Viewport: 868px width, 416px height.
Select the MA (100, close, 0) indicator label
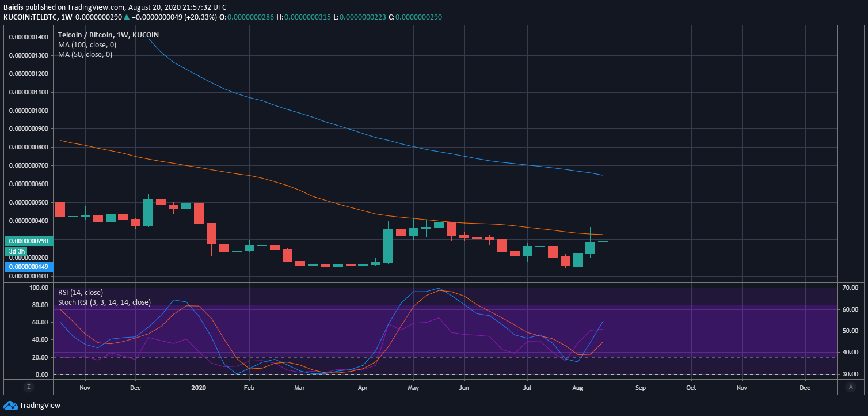point(87,44)
